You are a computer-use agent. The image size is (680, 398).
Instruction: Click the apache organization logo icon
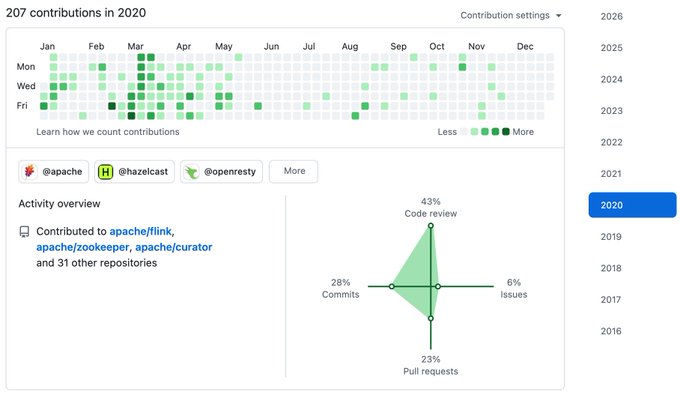(x=30, y=172)
